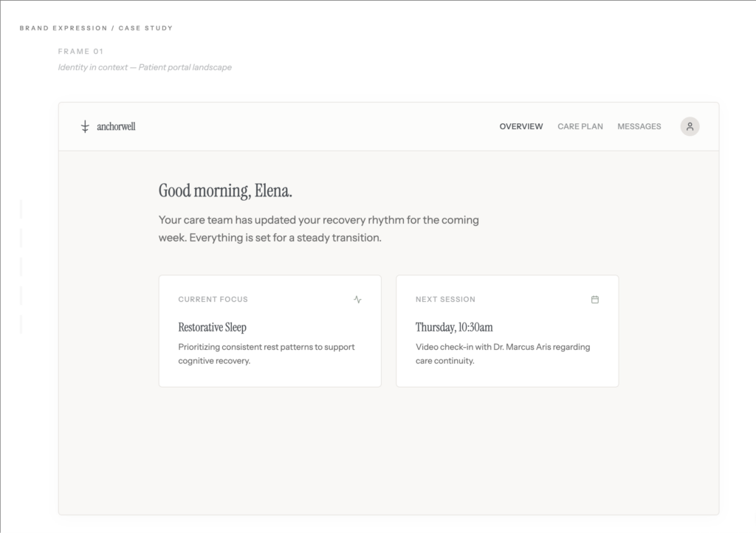Click the Next Session label
The width and height of the screenshot is (756, 533).
[x=445, y=299]
